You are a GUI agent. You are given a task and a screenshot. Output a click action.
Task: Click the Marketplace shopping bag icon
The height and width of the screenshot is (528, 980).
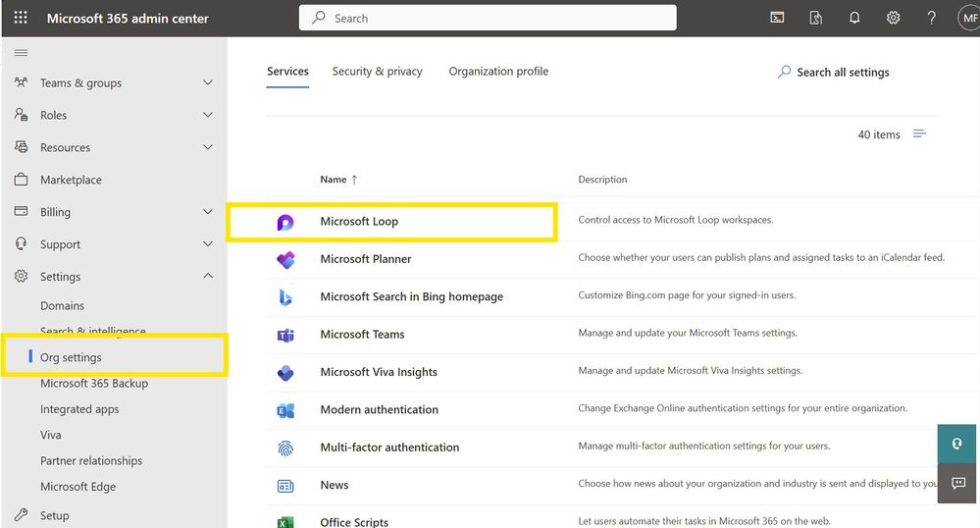[22, 180]
